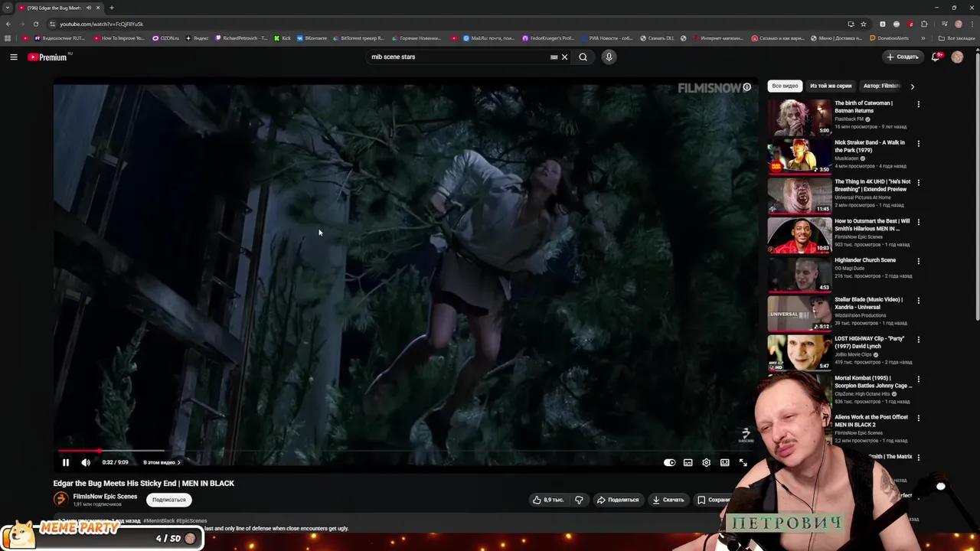Pause the video
This screenshot has height=551, width=980.
click(x=66, y=462)
